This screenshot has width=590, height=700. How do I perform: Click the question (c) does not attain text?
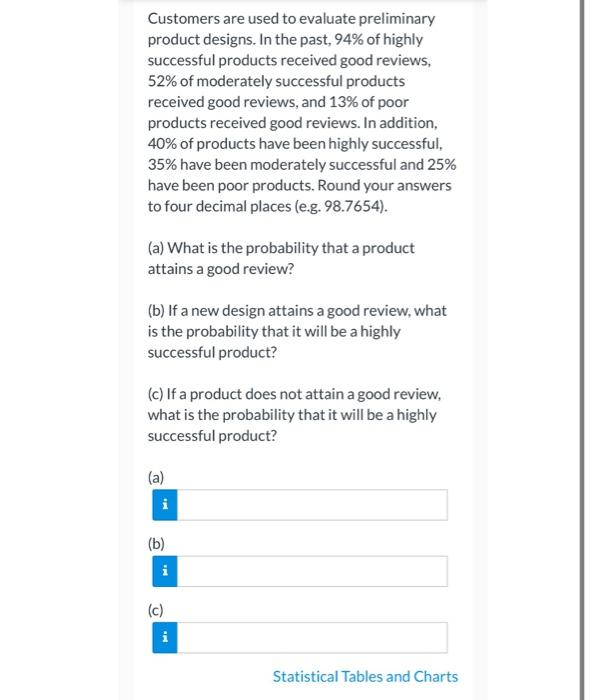(x=295, y=415)
